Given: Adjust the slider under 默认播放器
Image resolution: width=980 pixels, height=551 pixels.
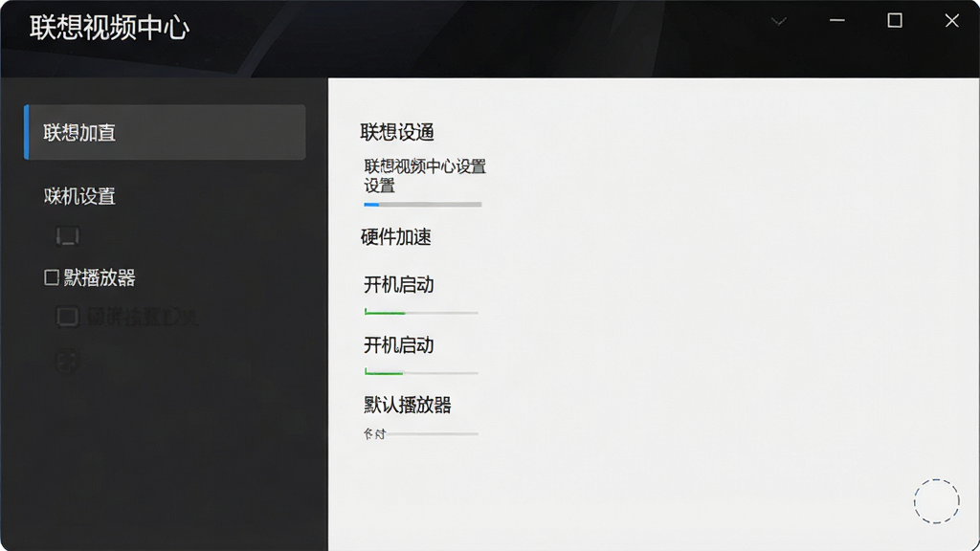Looking at the screenshot, I should click(x=432, y=433).
